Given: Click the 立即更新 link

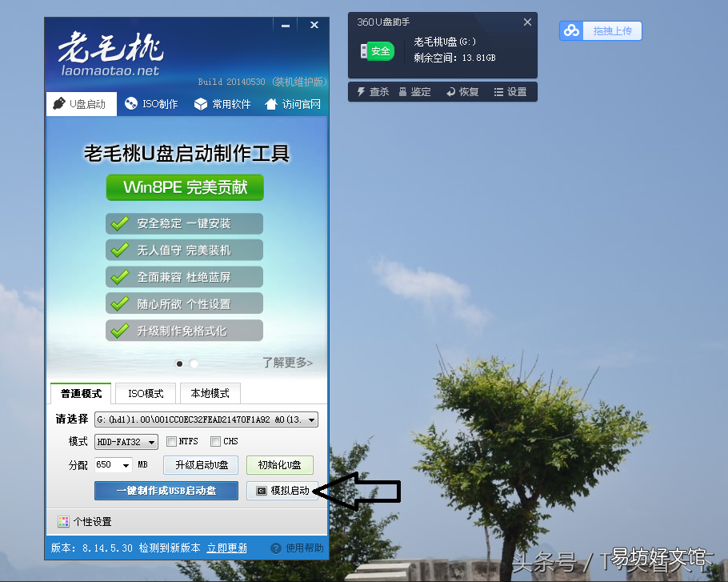Looking at the screenshot, I should pos(227,548).
